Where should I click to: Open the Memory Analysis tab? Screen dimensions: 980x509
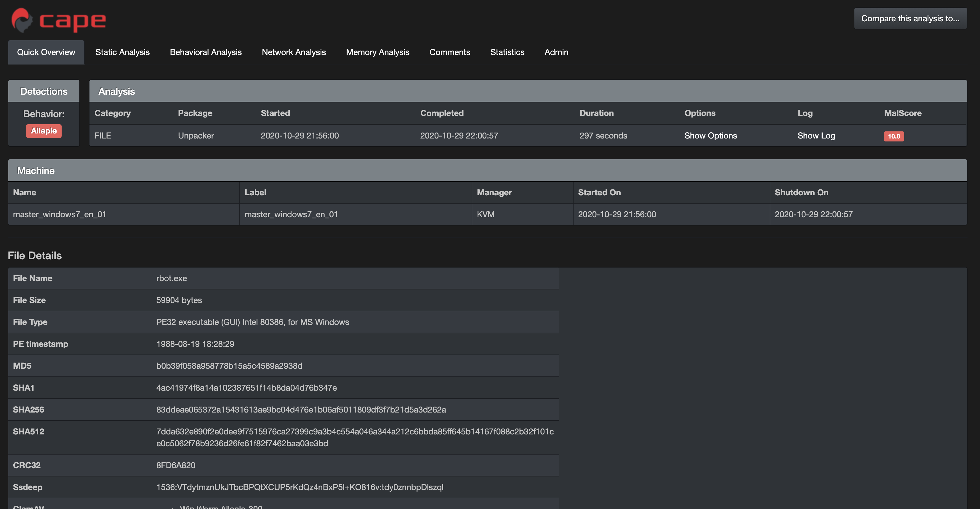[x=377, y=52]
